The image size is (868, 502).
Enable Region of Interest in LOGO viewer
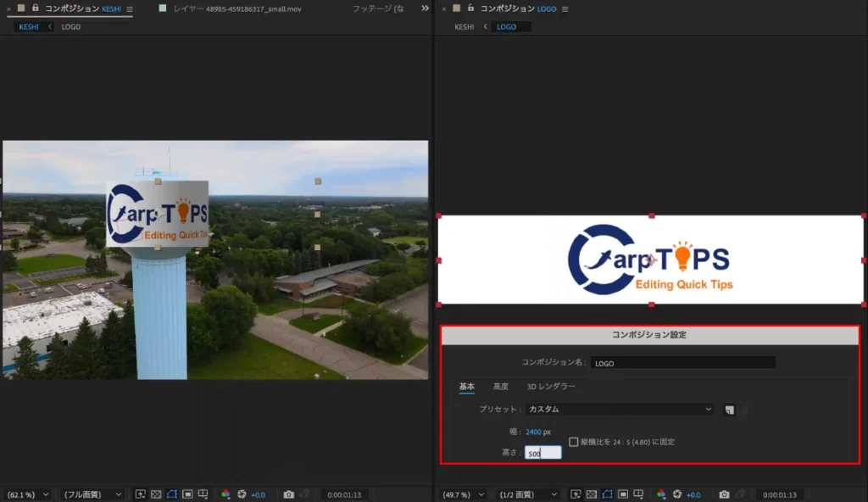coord(623,494)
